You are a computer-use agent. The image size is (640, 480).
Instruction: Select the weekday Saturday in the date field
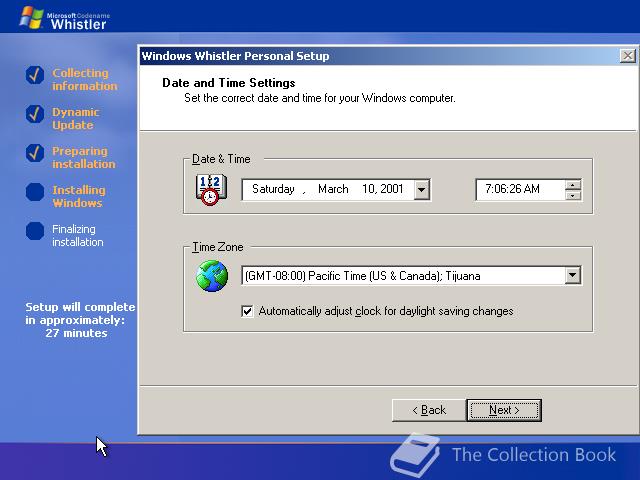273,189
